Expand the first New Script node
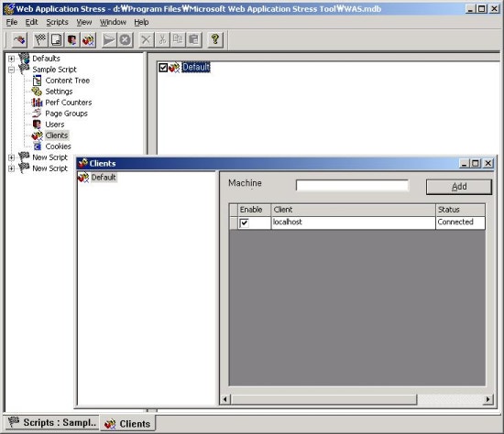Viewport: 504px width, 434px height. pos(11,157)
